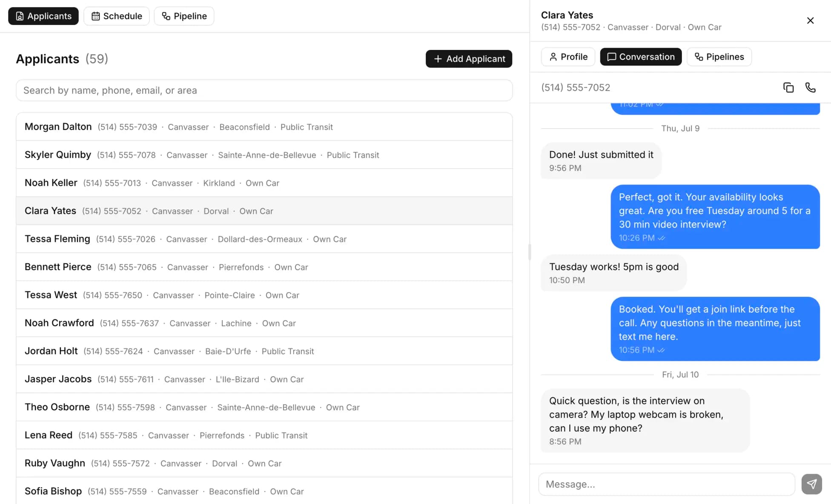Viewport: 831px width, 504px height.
Task: Select Clara Yates applicant row
Action: 264,211
